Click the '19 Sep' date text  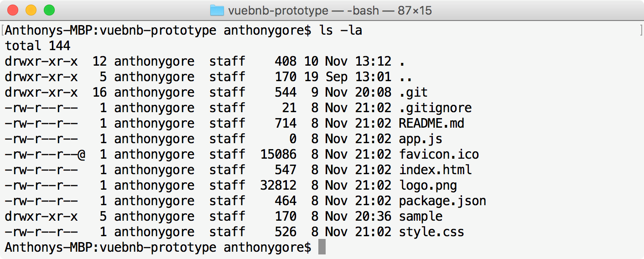coord(326,77)
